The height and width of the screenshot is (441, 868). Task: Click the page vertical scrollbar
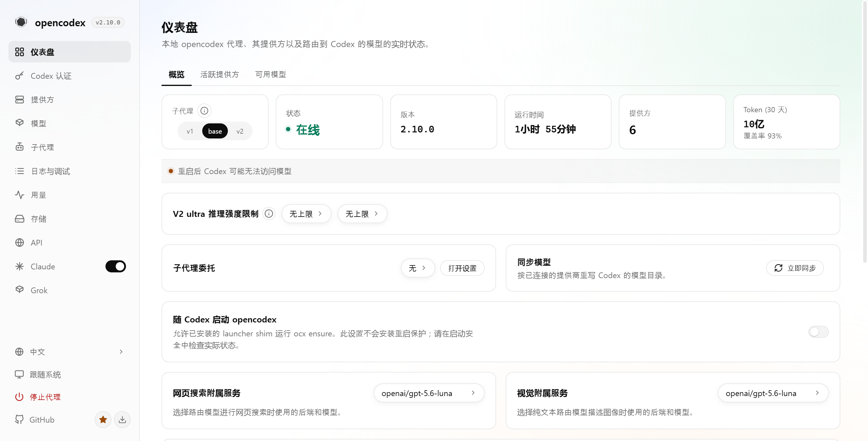coord(865,132)
